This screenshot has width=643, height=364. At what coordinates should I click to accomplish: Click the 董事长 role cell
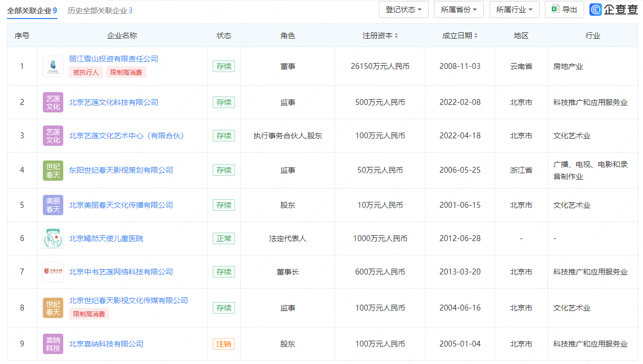288,272
